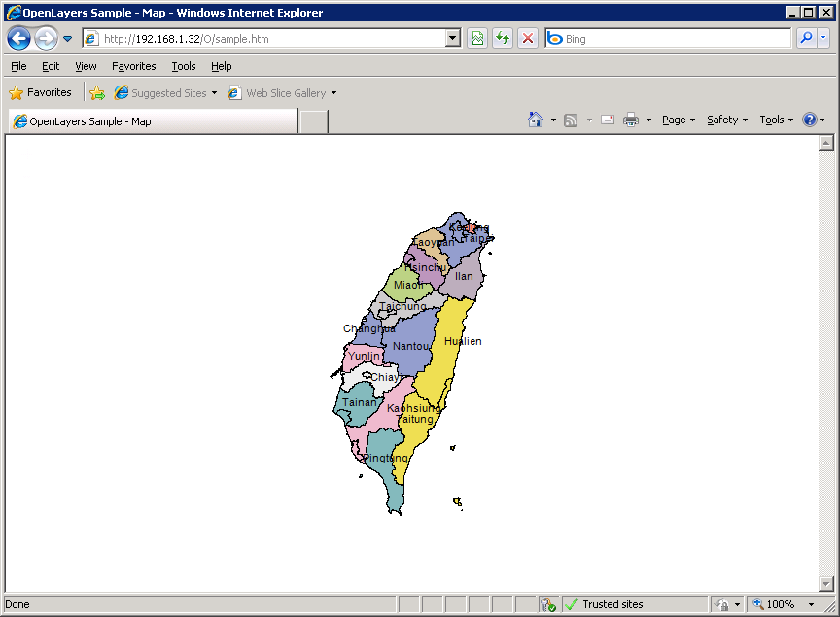Open the Tools menu in menu bar
Image resolution: width=840 pixels, height=617 pixels.
(184, 66)
